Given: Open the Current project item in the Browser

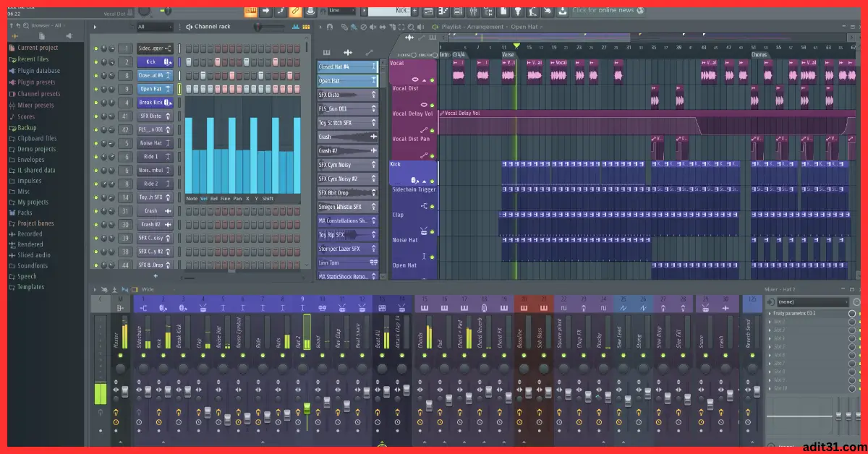Looking at the screenshot, I should click(34, 48).
